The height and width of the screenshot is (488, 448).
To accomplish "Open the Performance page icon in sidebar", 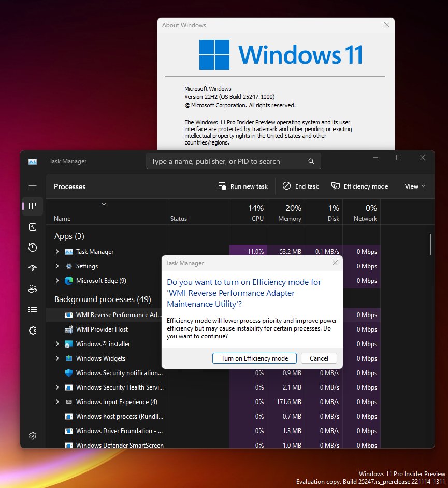I will pyautogui.click(x=33, y=227).
